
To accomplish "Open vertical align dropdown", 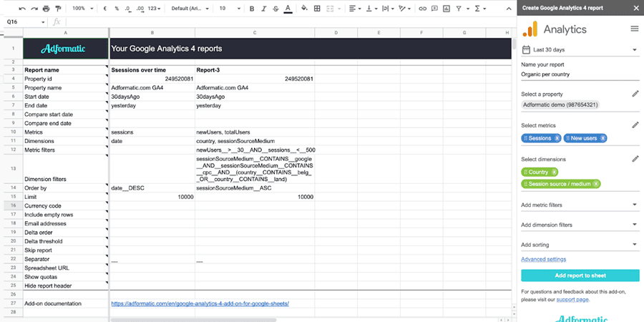I will tap(371, 8).
